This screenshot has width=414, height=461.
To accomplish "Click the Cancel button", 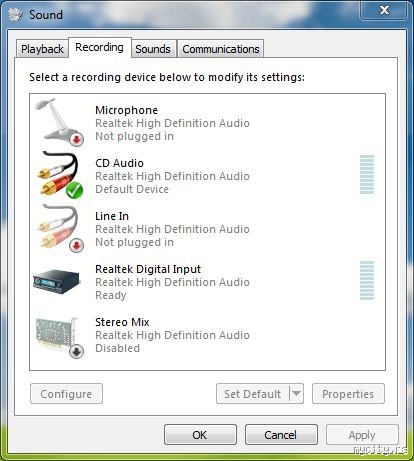I will 281,435.
